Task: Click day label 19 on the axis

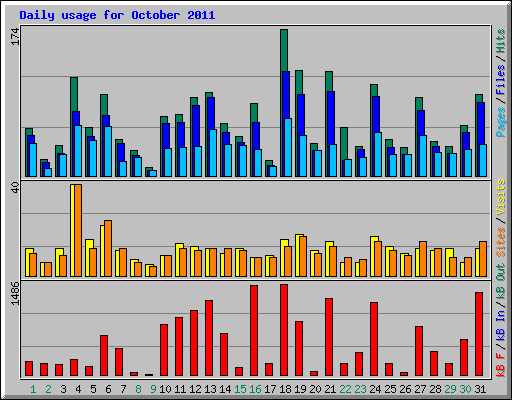Action: pos(300,389)
